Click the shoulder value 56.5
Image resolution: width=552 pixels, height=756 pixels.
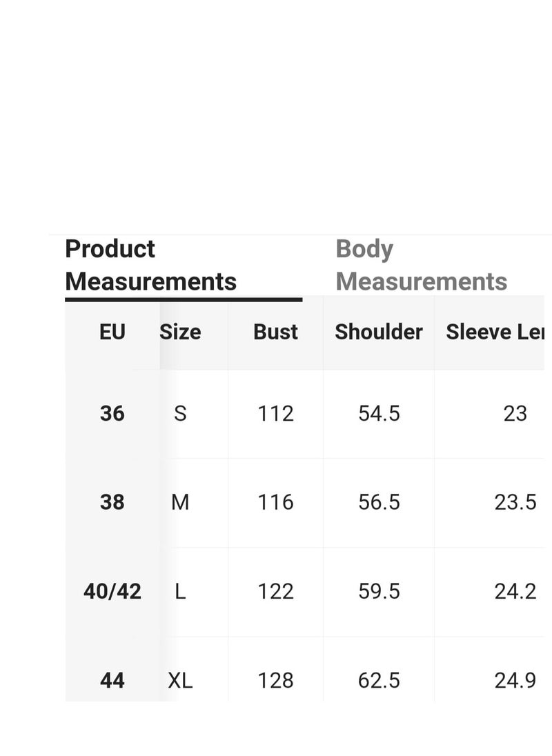tap(379, 502)
